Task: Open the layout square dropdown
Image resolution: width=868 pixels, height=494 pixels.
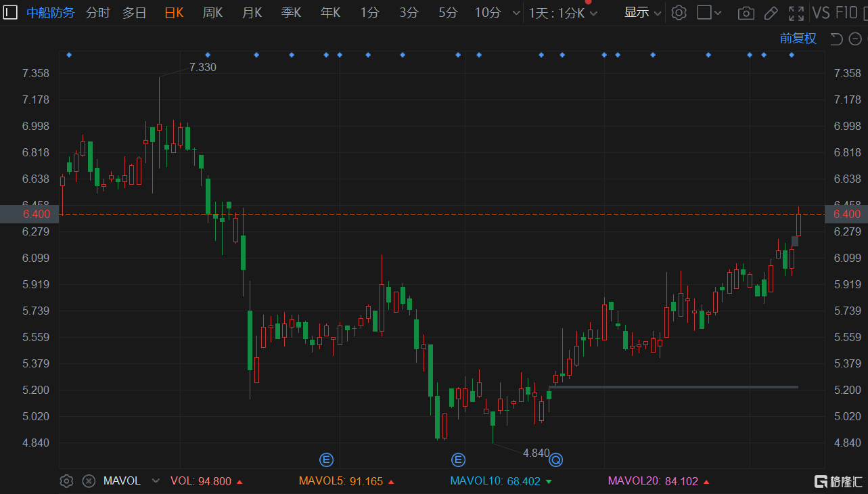Action: (708, 13)
